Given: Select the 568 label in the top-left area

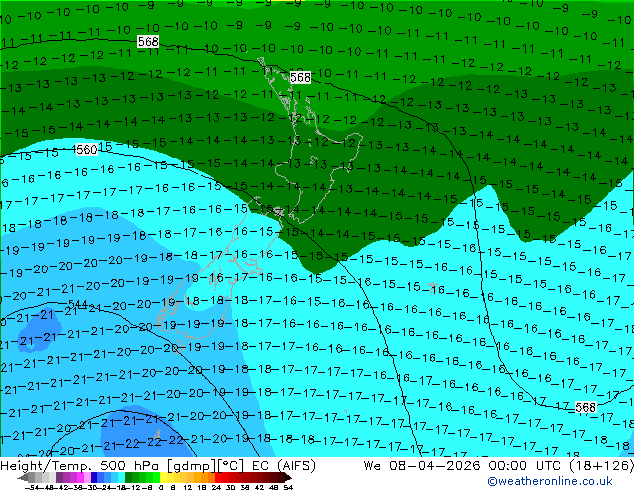Looking at the screenshot, I should [x=148, y=41].
